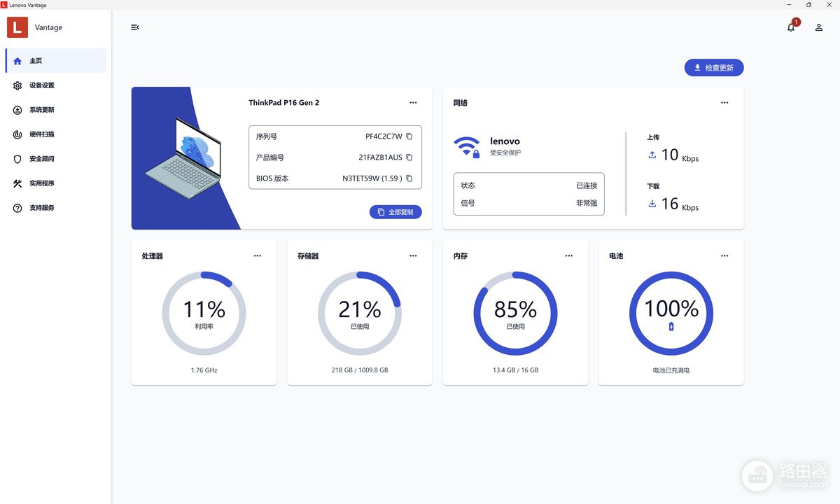This screenshot has width=840, height=504.
Task: Open the 处理器 card three-dot menu
Action: [x=258, y=256]
